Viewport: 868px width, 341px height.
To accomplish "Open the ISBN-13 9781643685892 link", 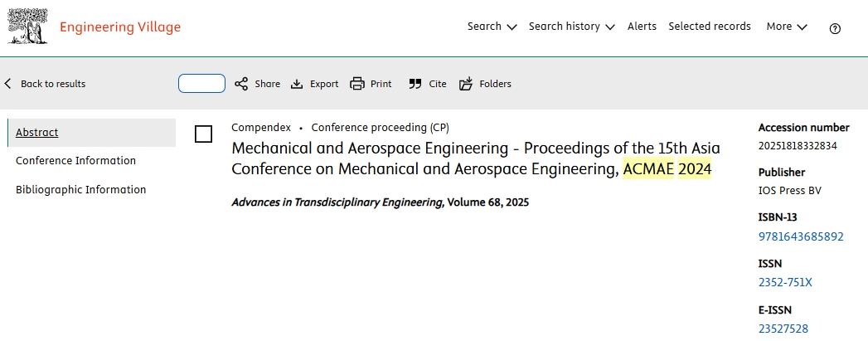I will [x=801, y=236].
